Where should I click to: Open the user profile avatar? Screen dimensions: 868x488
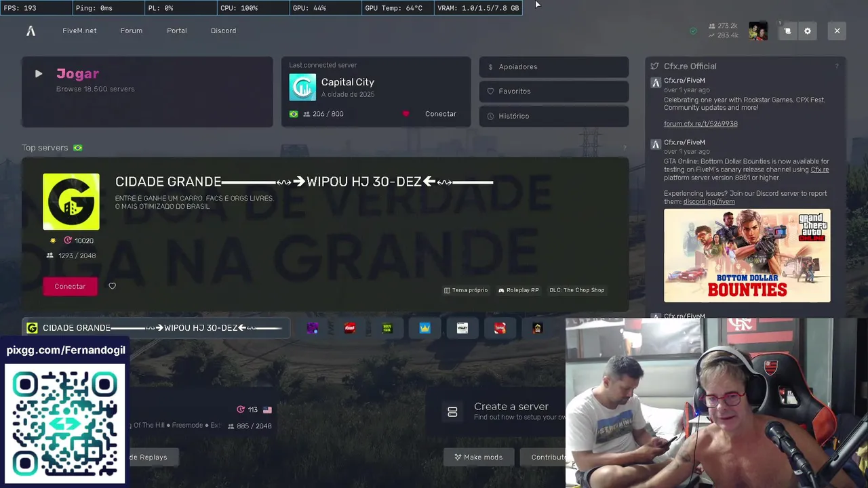click(758, 30)
